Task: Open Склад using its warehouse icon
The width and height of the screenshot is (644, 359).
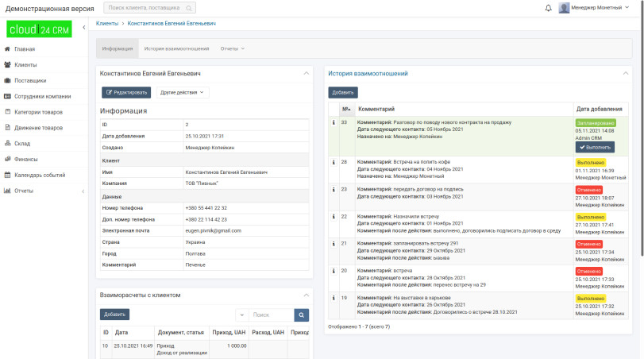Action: coord(8,143)
